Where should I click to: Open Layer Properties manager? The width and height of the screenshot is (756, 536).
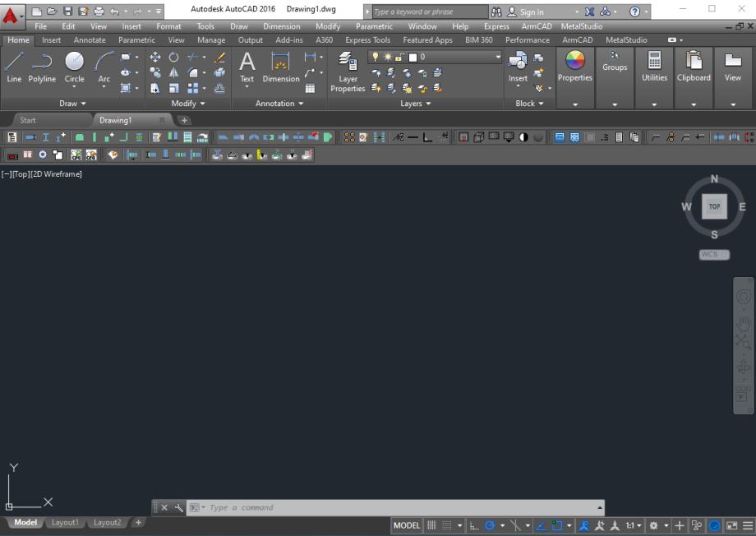pos(348,72)
